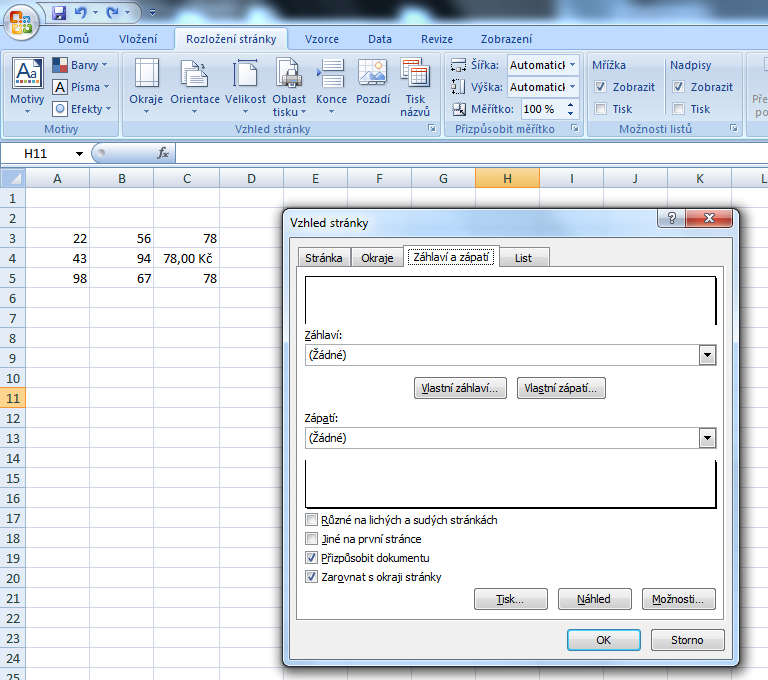Click the fx insert function button

point(163,153)
